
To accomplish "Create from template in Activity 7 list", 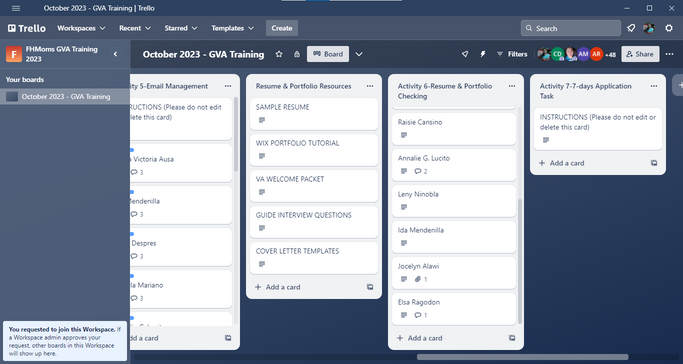I will (x=654, y=163).
